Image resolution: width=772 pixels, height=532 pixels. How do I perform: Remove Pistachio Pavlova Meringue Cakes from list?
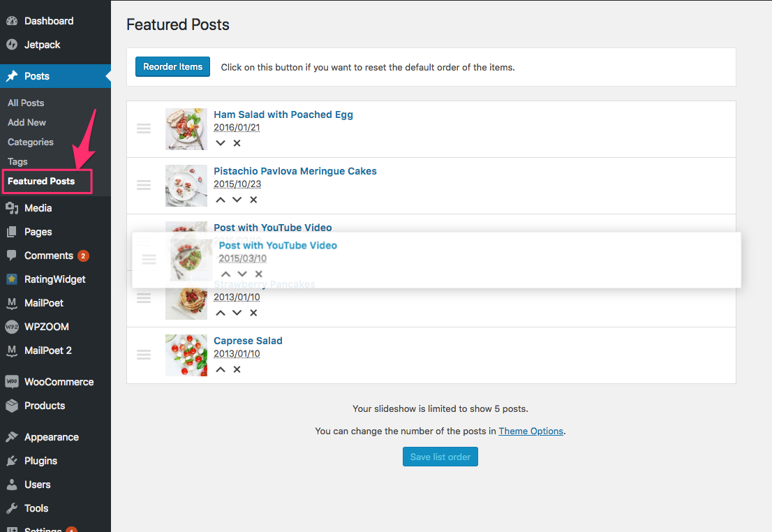pos(253,200)
